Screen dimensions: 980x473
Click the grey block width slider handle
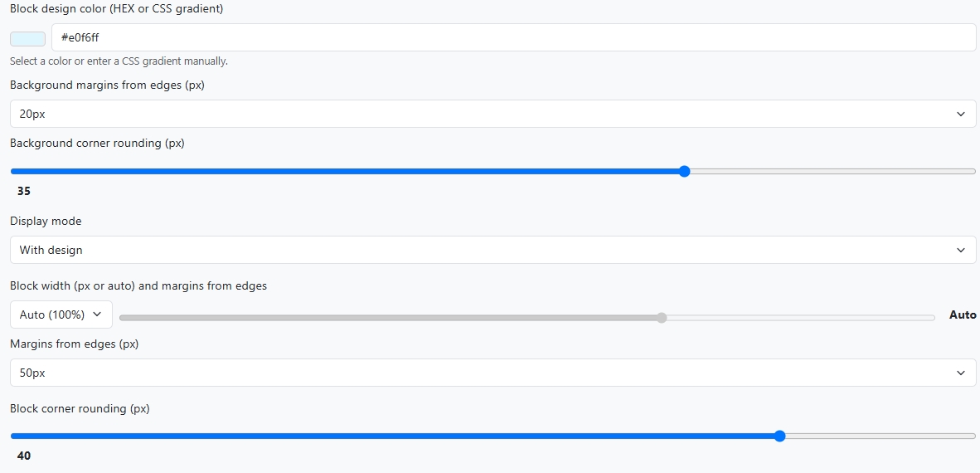coord(661,317)
